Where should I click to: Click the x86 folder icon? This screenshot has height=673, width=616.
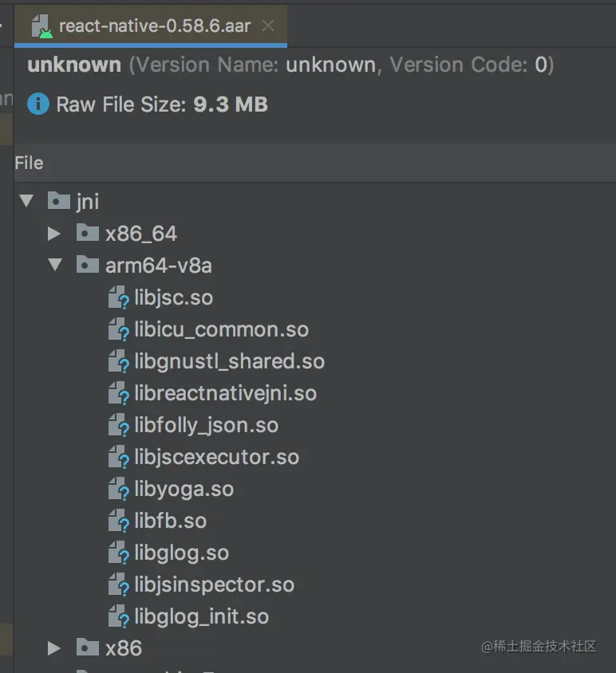coord(87,647)
